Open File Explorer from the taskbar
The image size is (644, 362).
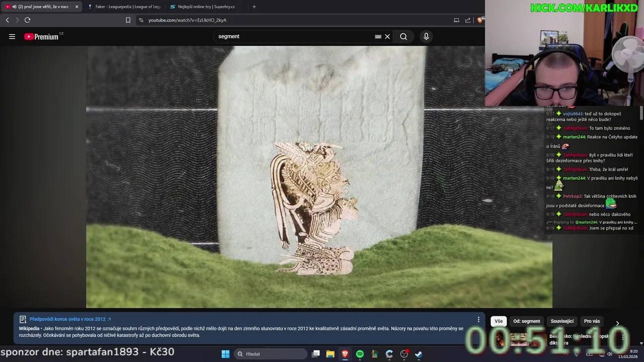point(330,354)
